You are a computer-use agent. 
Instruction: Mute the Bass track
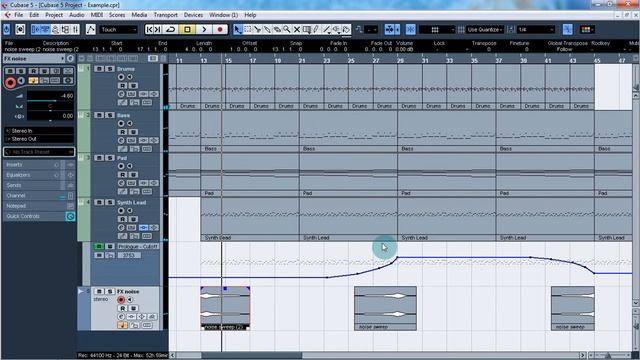click(99, 116)
